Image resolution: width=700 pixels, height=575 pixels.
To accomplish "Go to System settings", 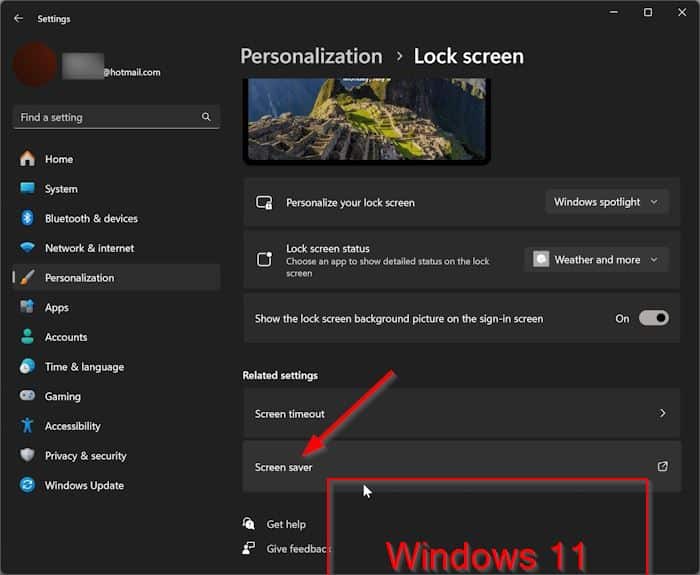I will click(116, 188).
